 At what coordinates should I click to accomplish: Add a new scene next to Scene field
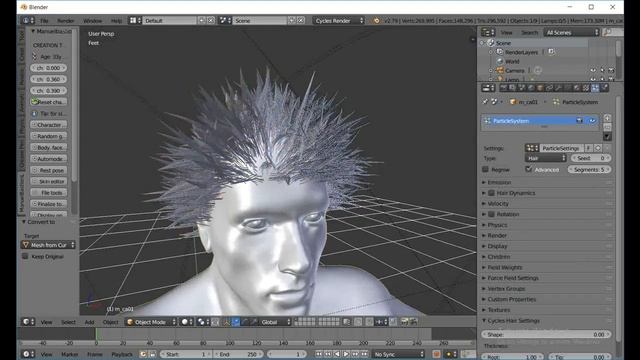coord(291,20)
